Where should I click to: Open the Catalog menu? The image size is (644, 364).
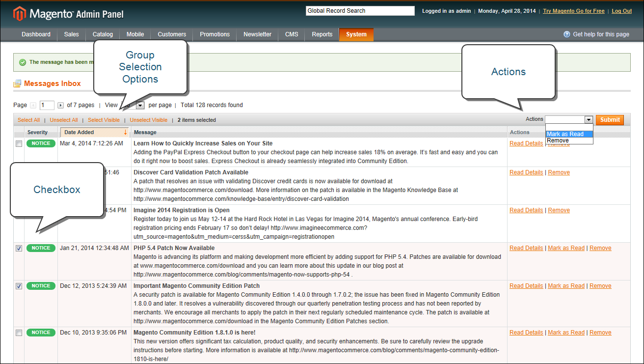point(103,34)
